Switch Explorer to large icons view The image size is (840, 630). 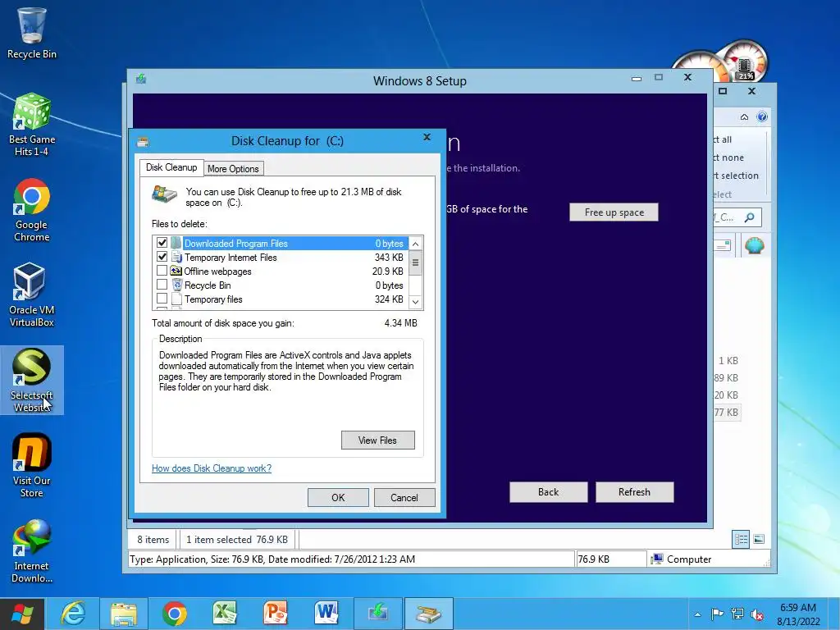coord(759,540)
